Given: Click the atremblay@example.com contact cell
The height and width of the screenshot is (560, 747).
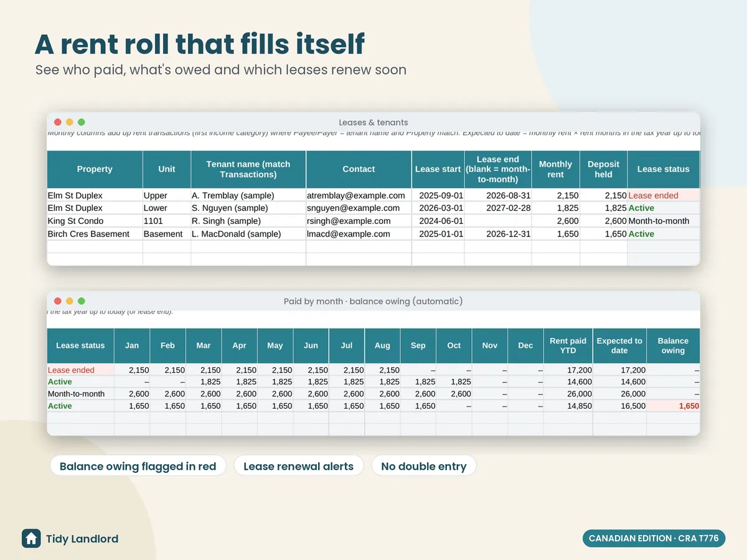Looking at the screenshot, I should click(359, 195).
